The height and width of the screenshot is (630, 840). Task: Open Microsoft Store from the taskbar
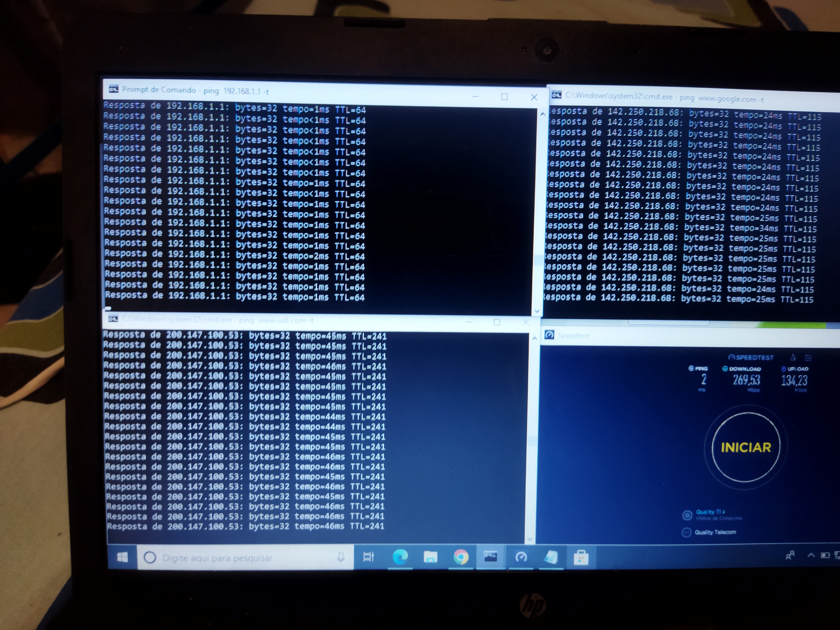coord(581,558)
